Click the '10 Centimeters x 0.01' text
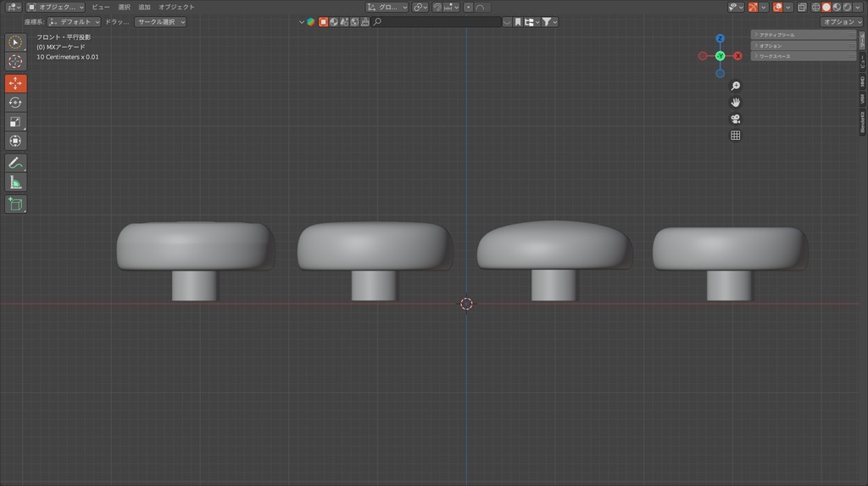The height and width of the screenshot is (486, 868). 68,57
